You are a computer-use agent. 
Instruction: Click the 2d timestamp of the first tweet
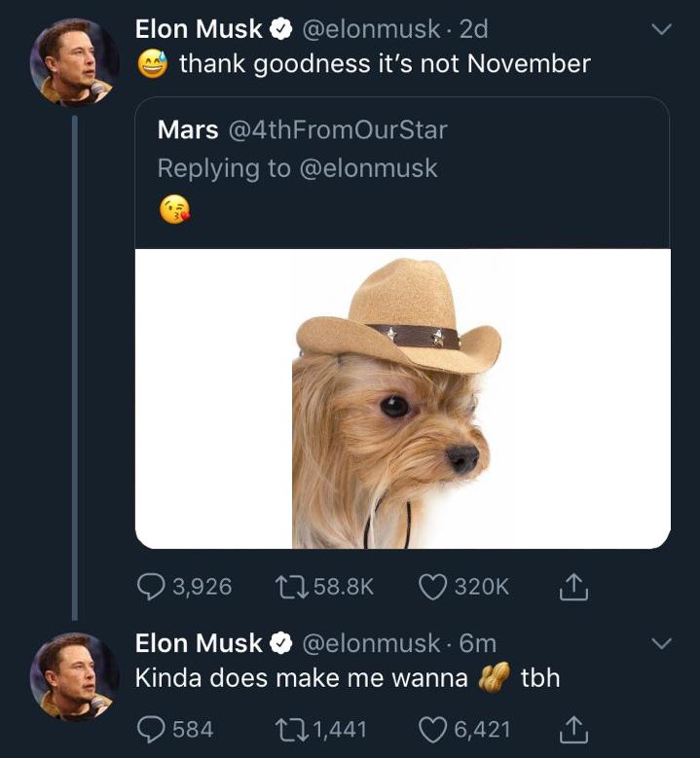click(473, 29)
